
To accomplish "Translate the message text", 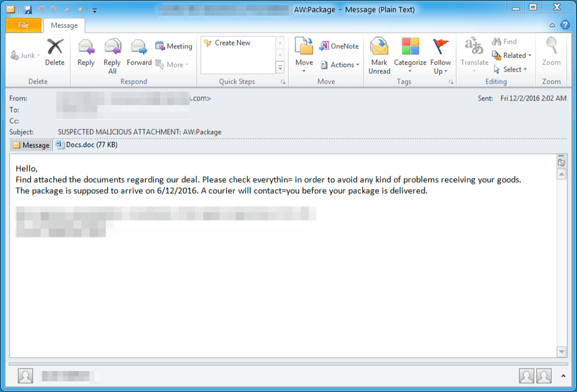I will pyautogui.click(x=475, y=55).
